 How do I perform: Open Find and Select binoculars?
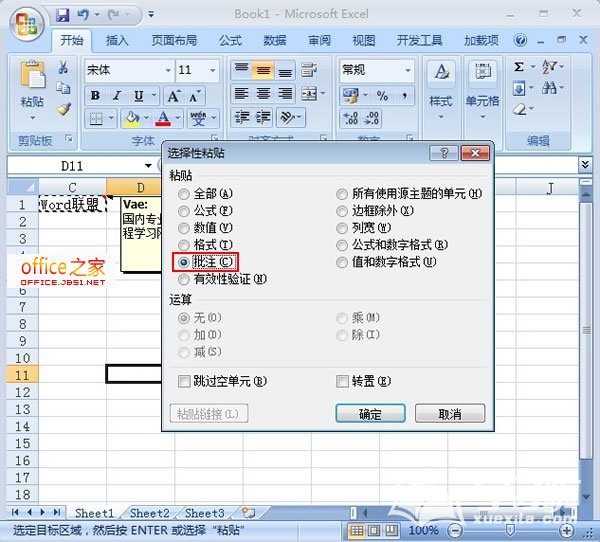point(549,88)
